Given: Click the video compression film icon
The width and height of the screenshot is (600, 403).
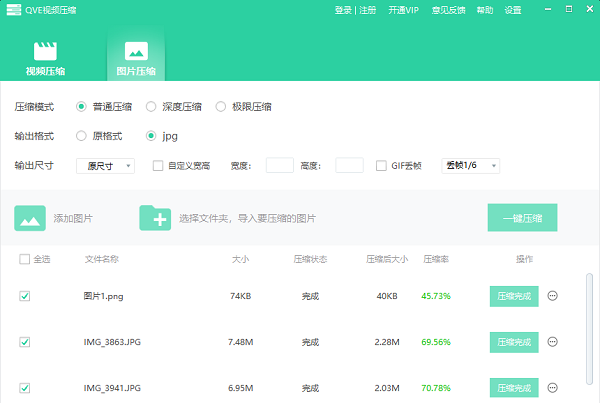Looking at the screenshot, I should (45, 50).
